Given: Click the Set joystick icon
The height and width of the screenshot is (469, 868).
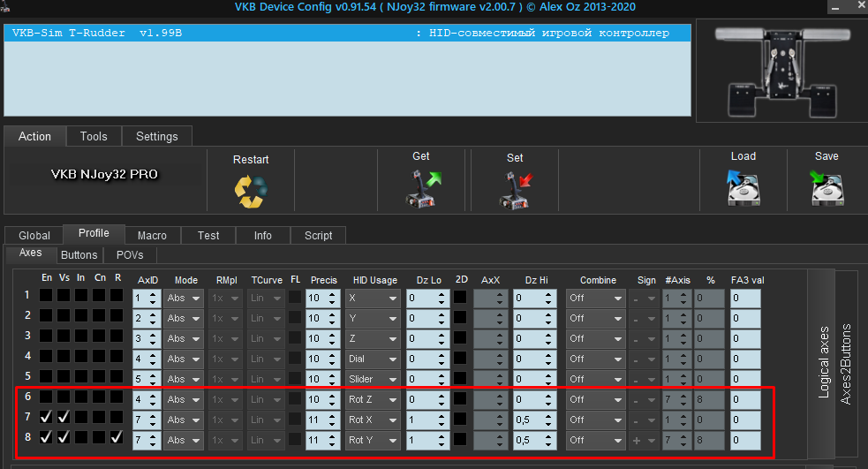Looking at the screenshot, I should coord(516,190).
